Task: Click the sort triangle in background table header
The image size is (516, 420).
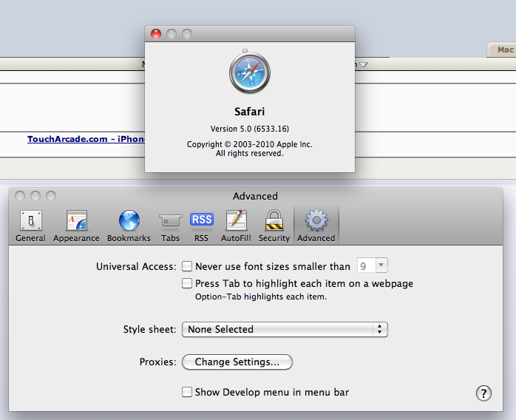Action: [363, 64]
